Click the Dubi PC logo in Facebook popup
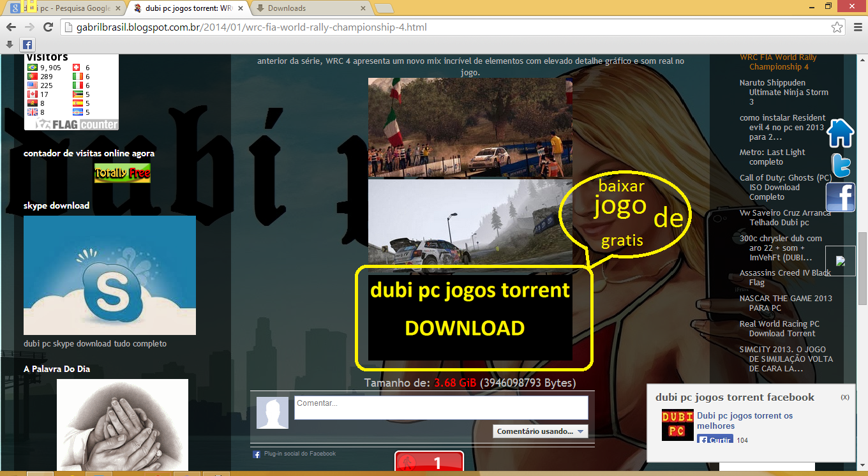This screenshot has height=476, width=868. [677, 424]
